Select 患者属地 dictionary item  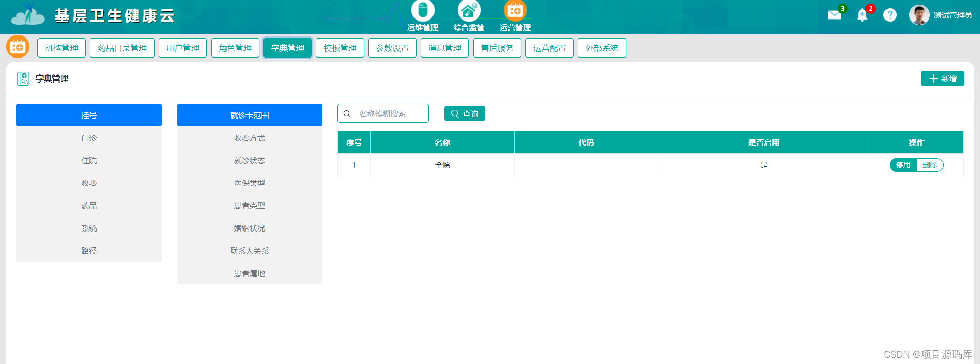pyautogui.click(x=250, y=273)
